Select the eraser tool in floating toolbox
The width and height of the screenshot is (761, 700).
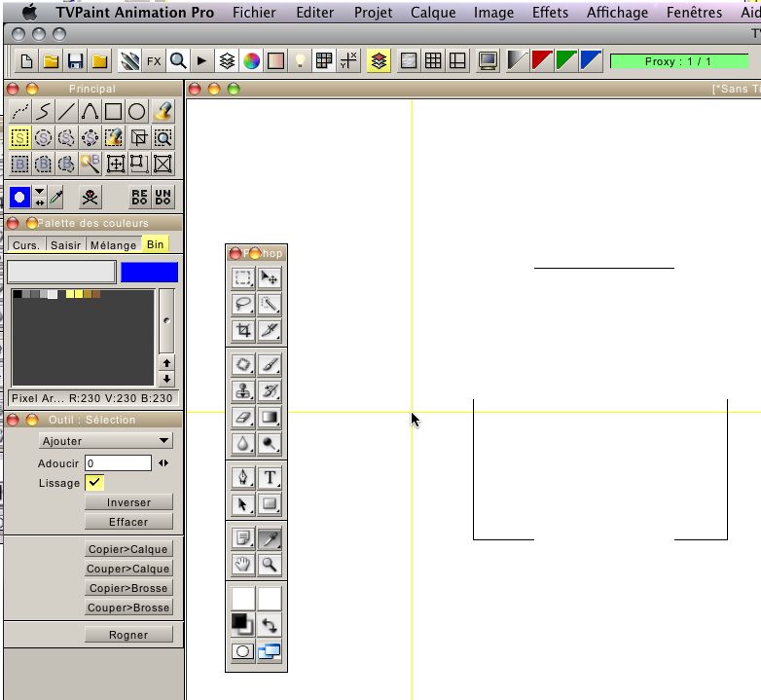coord(243,418)
